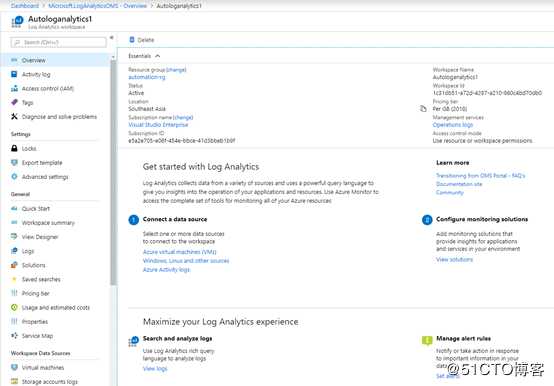Click Windows, Linux and other sources link
Viewport: 554px width, 386px height.
(186, 261)
